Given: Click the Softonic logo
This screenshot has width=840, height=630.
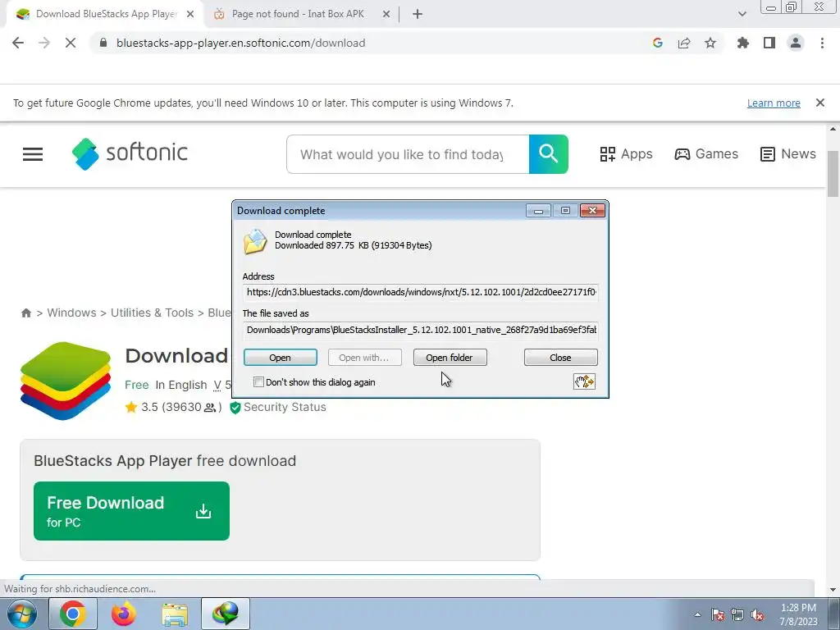Looking at the screenshot, I should [x=130, y=153].
